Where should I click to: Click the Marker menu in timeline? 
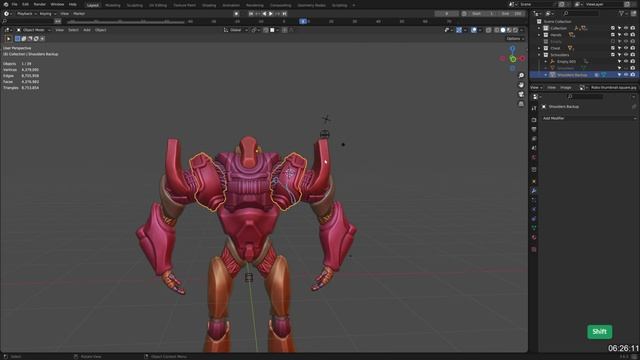(79, 13)
